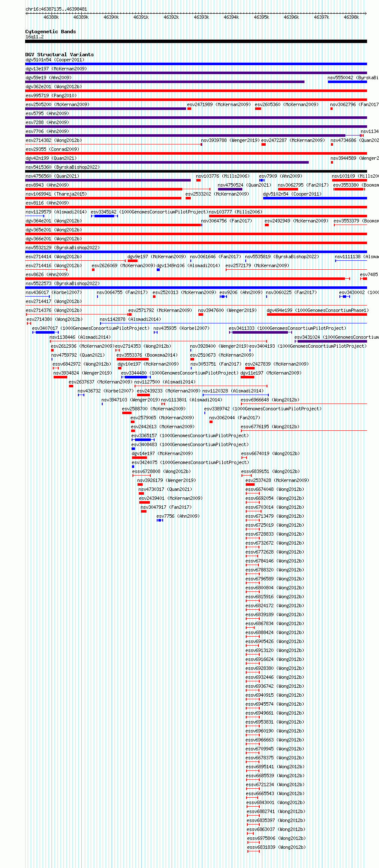The width and height of the screenshot is (379, 868).
Task: Click esv9206 (Ahn2009) label
Action: click(241, 293)
